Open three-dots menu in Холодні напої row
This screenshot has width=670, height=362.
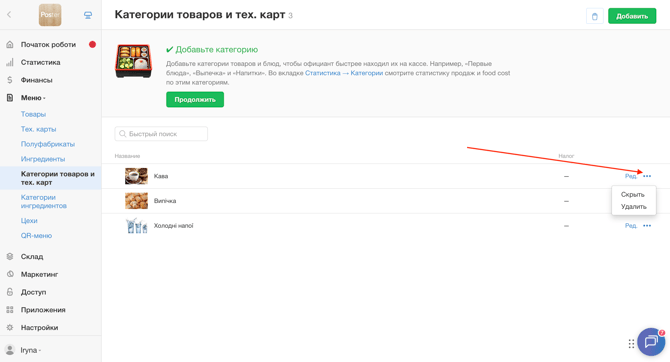[x=647, y=226]
